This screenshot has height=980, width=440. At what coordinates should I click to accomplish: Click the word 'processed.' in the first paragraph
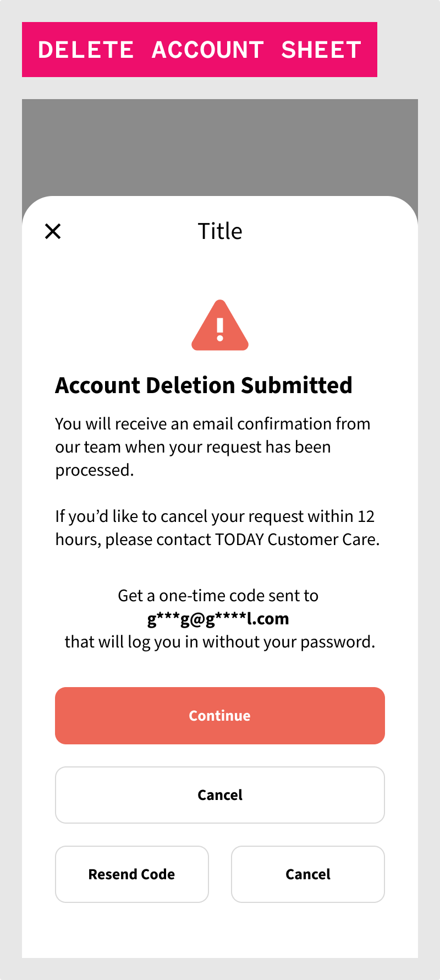95,470
